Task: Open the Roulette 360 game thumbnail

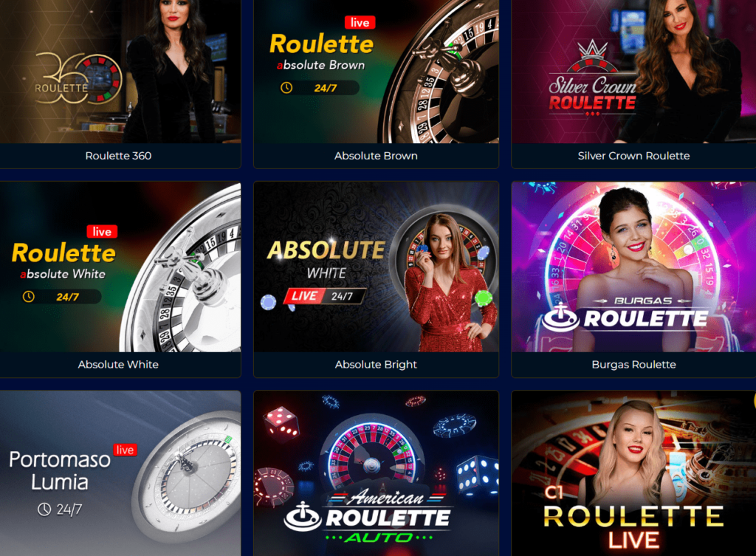Action: (x=120, y=72)
